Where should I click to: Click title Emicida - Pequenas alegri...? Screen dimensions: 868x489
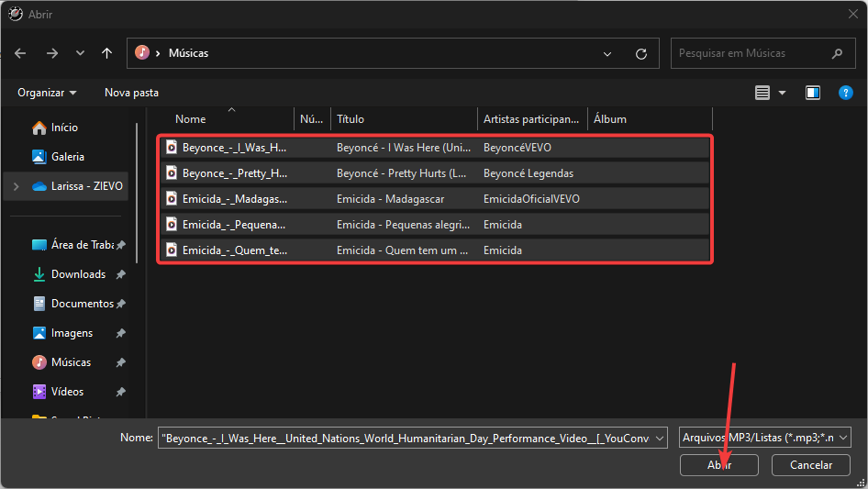(403, 224)
